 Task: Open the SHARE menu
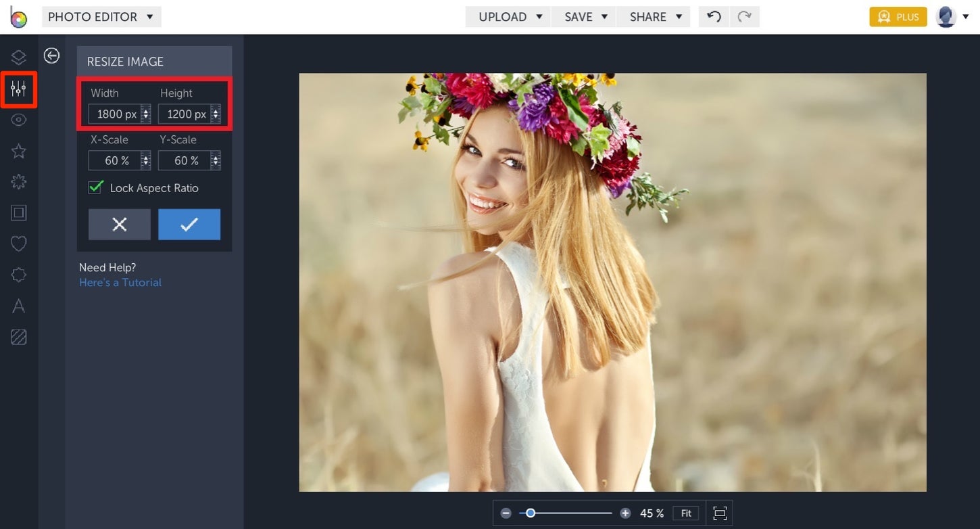pos(653,16)
